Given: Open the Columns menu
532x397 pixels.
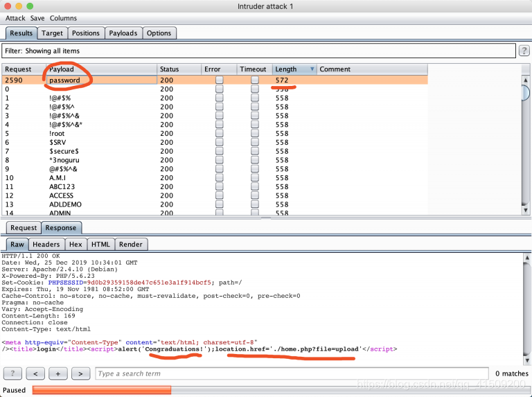Looking at the screenshot, I should tap(63, 18).
